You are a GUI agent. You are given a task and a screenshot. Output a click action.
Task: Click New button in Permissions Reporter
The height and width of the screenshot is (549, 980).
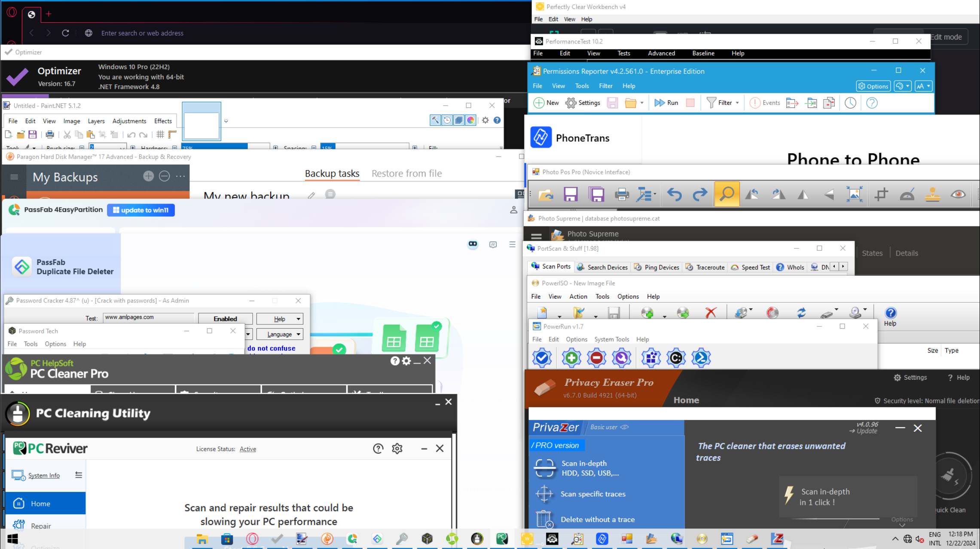(546, 103)
